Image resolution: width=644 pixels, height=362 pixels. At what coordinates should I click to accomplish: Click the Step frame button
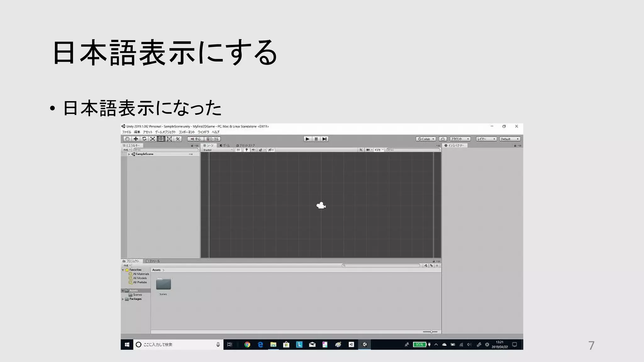tap(325, 139)
